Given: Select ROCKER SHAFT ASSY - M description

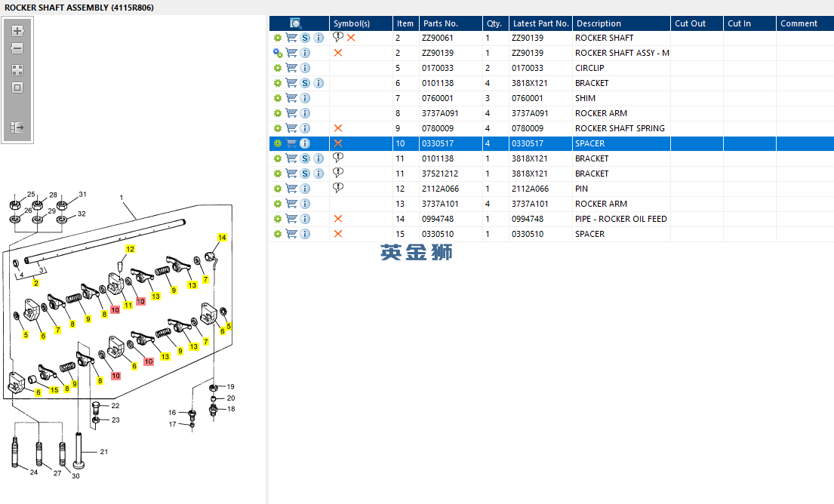Looking at the screenshot, I should tap(622, 53).
